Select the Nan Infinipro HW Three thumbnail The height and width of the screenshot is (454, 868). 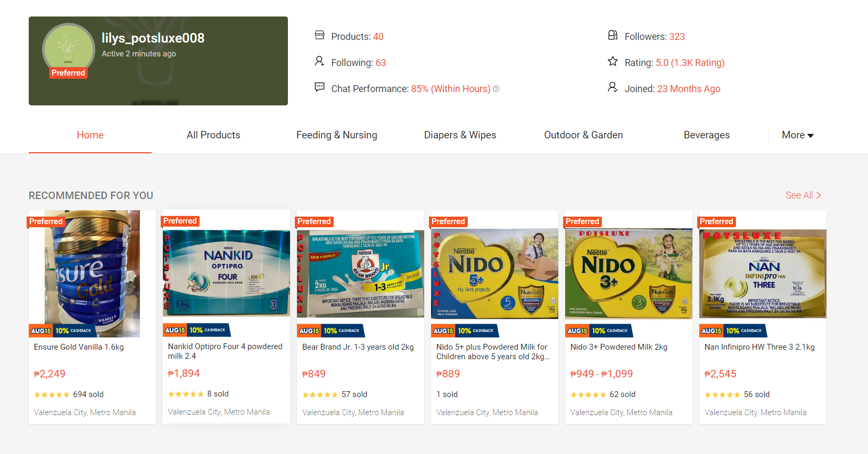pos(763,274)
